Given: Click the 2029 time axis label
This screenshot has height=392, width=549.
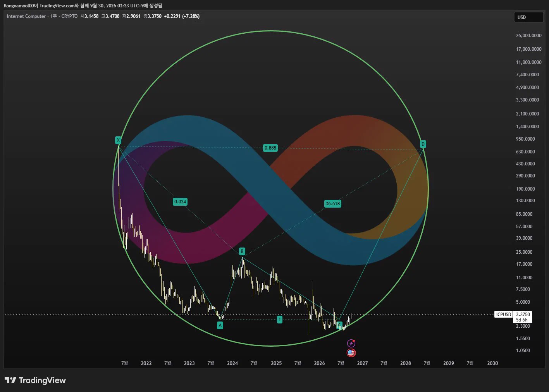Looking at the screenshot, I should [449, 363].
